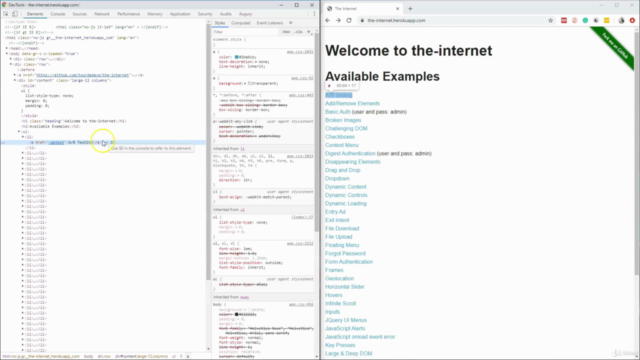The height and width of the screenshot is (360, 640).
Task: Go back in the browser window
Action: 328,20
